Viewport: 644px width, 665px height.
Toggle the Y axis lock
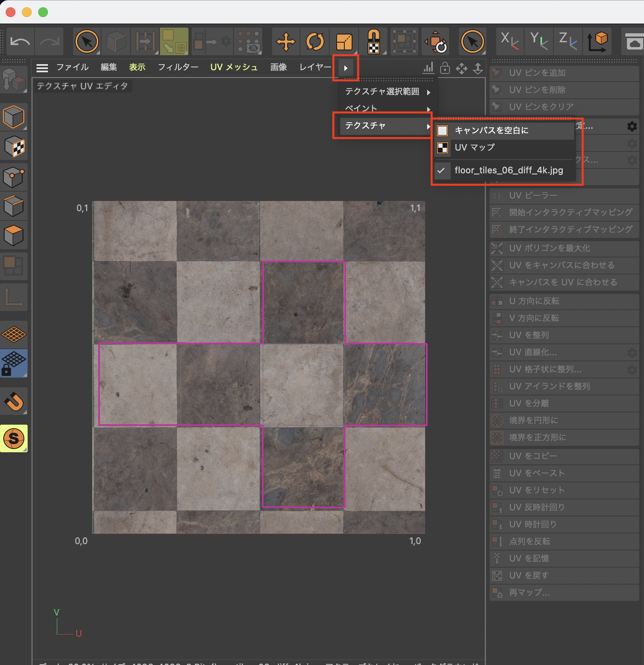(539, 41)
